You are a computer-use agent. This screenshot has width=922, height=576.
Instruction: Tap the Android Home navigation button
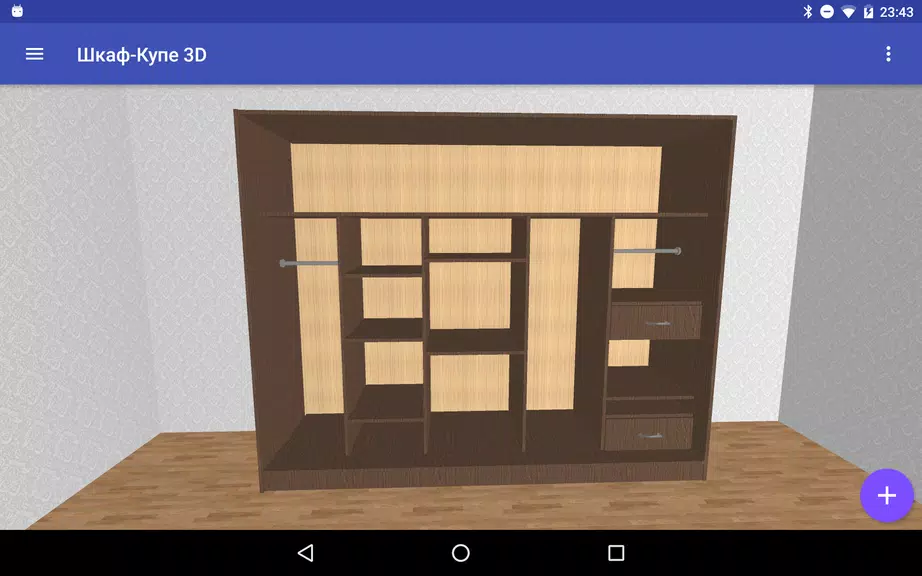coord(460,552)
